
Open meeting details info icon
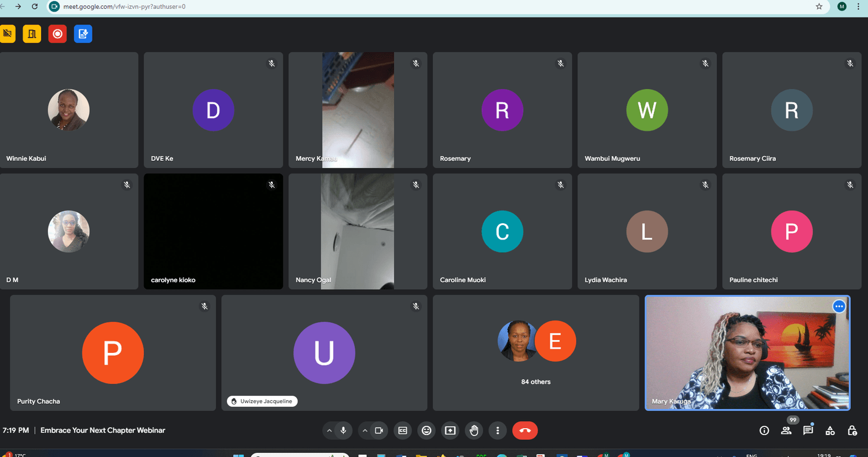coord(764,430)
